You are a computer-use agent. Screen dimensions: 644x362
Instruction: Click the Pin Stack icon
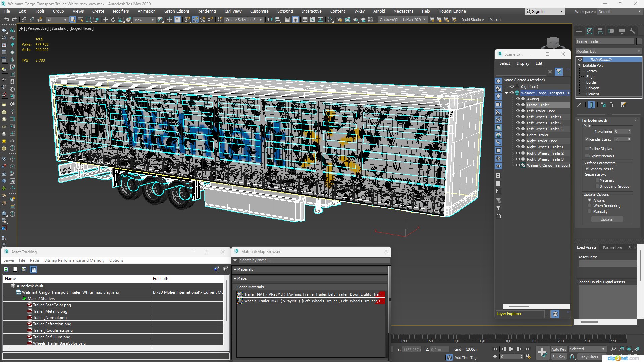579,105
